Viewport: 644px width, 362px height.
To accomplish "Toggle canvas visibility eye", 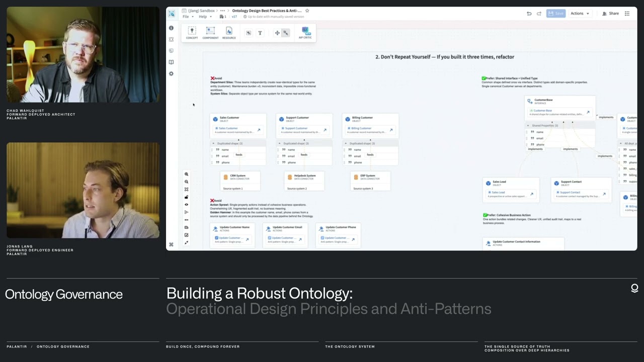I will click(187, 205).
